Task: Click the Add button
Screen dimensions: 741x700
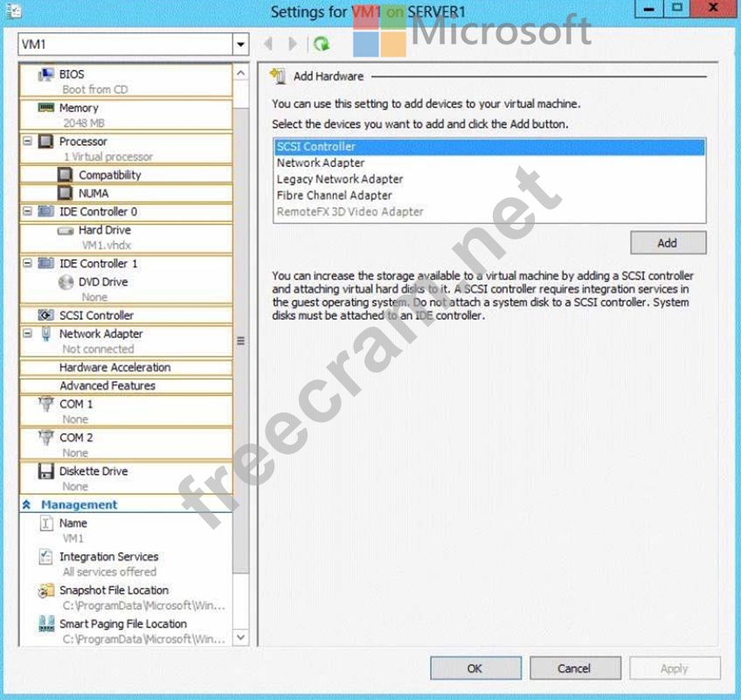Action: tap(668, 243)
